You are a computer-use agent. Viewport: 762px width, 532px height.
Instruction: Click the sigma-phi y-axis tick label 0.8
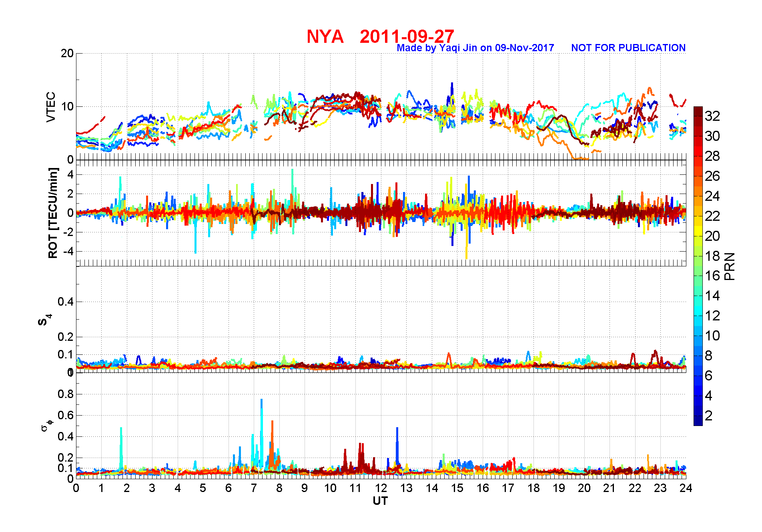(x=66, y=394)
